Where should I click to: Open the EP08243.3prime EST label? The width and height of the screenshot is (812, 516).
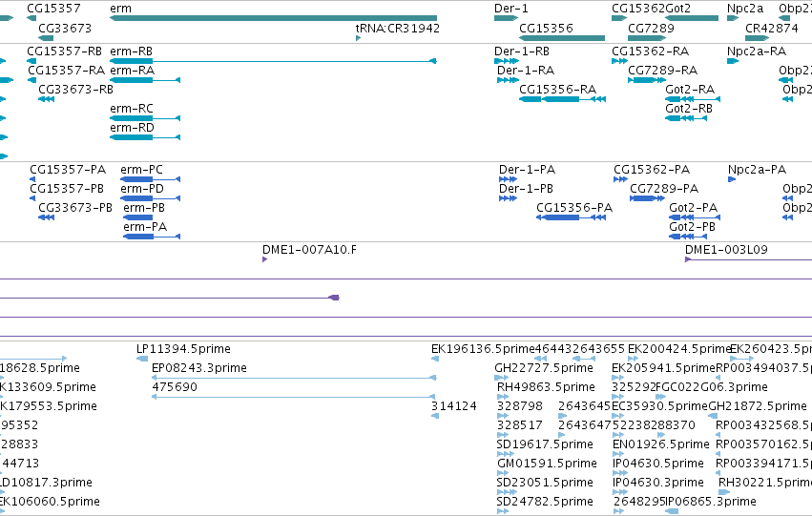tap(199, 368)
